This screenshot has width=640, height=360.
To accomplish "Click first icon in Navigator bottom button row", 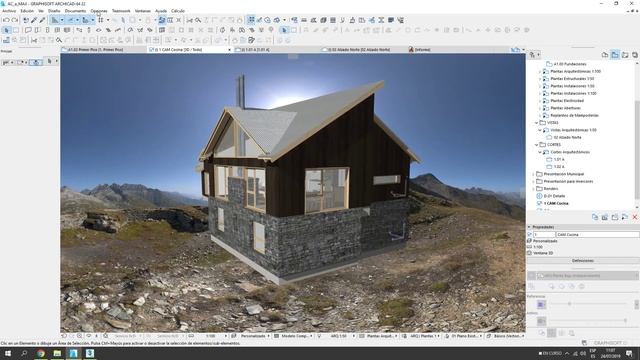I will point(595,217).
